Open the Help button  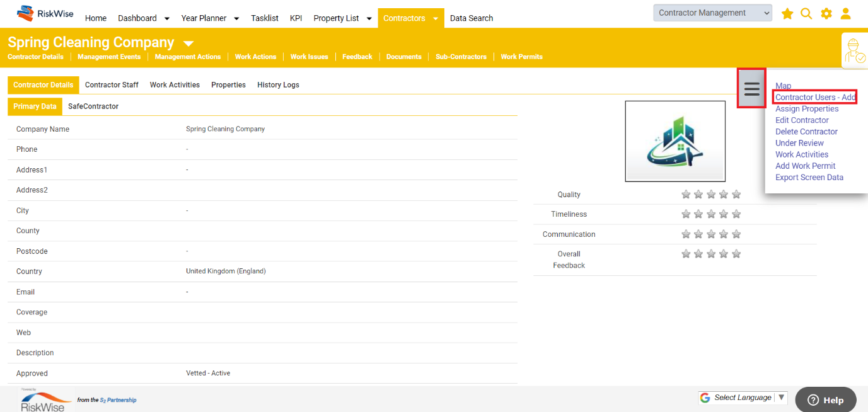pos(825,399)
